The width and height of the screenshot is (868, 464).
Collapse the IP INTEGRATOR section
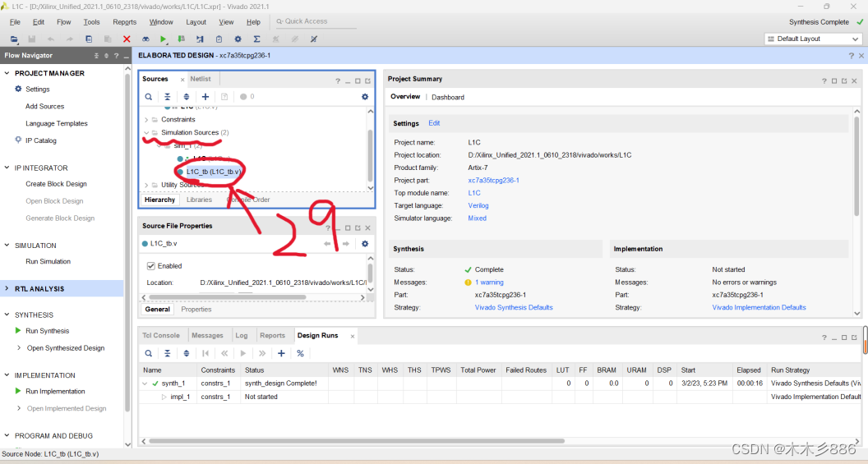7,168
